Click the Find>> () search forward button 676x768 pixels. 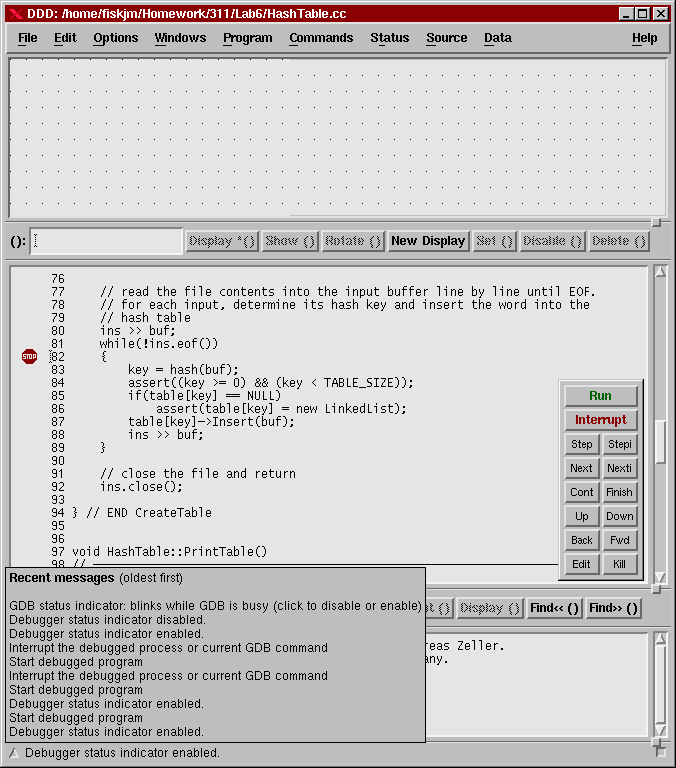(613, 608)
